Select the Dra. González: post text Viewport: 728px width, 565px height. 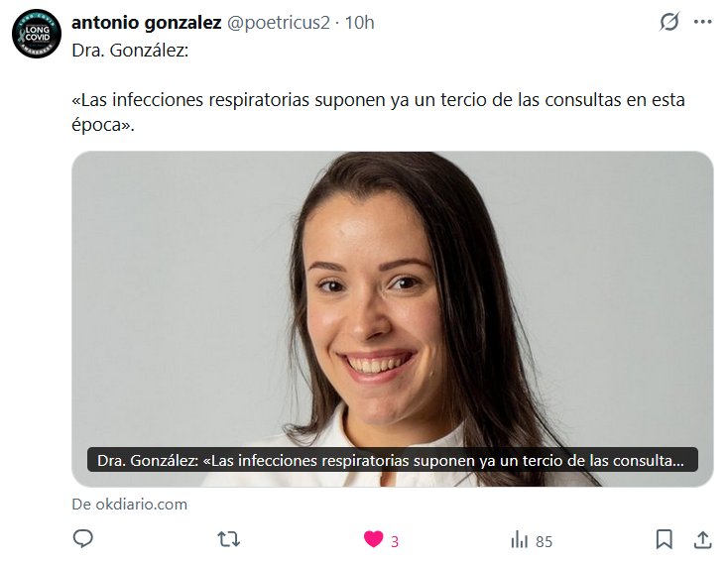point(130,51)
